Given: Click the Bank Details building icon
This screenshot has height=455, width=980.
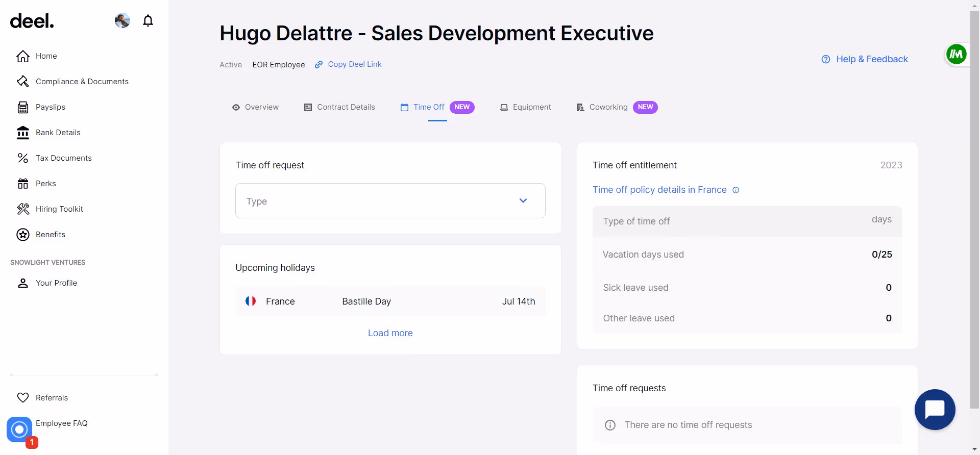Looking at the screenshot, I should point(23,133).
